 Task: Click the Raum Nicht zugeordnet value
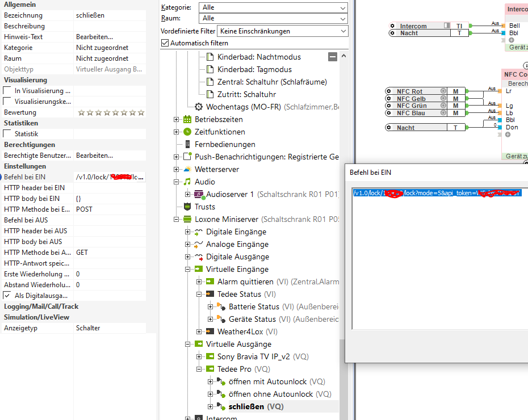[x=110, y=58]
